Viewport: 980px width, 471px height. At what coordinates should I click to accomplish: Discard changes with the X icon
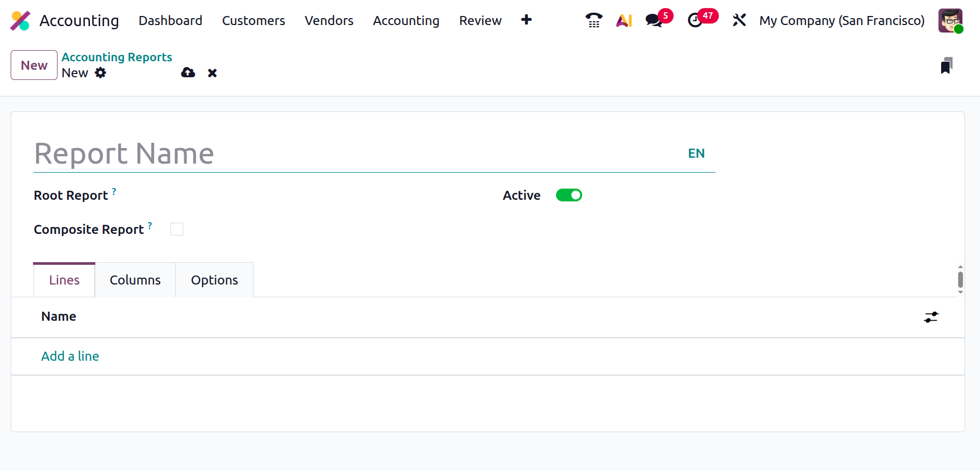click(x=213, y=73)
